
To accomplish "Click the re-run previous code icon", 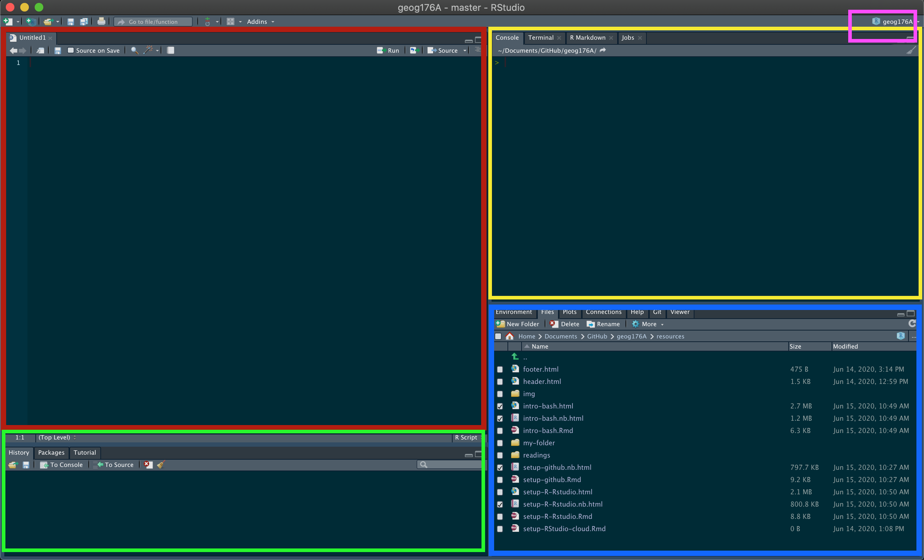I will (413, 50).
